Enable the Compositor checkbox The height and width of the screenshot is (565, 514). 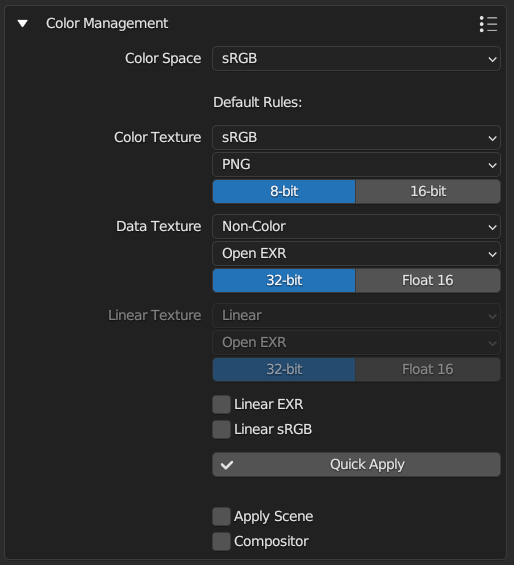(221, 541)
